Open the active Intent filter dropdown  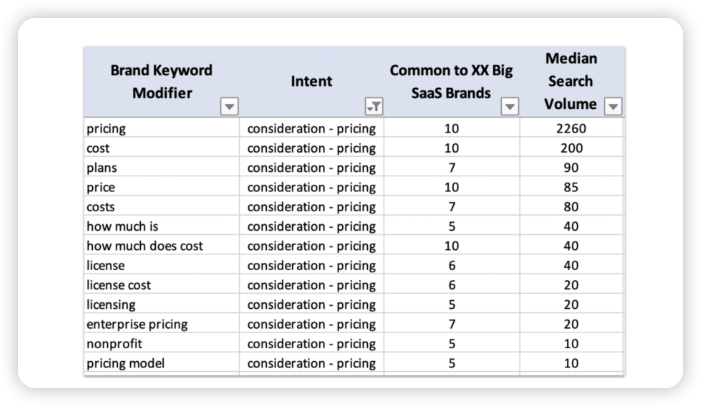tap(373, 107)
